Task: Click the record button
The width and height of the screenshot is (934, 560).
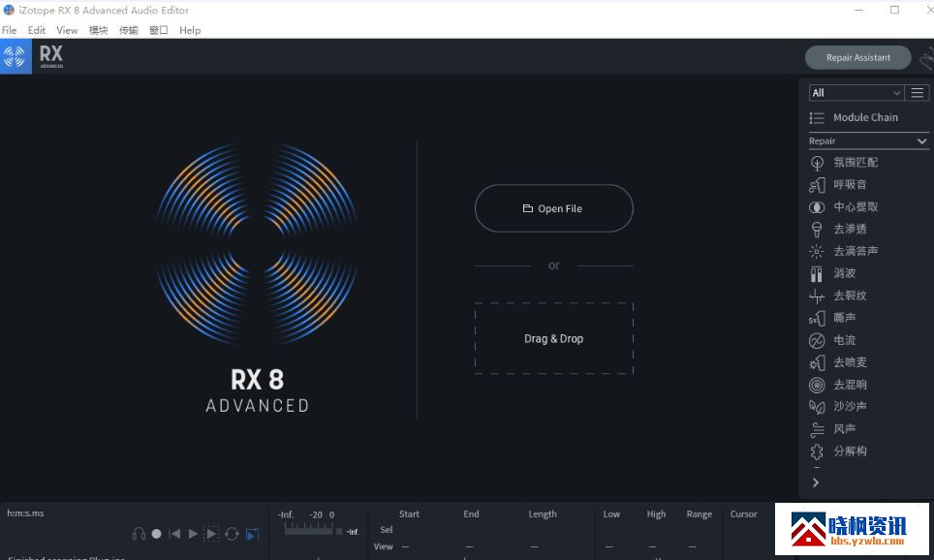Action: [x=156, y=534]
